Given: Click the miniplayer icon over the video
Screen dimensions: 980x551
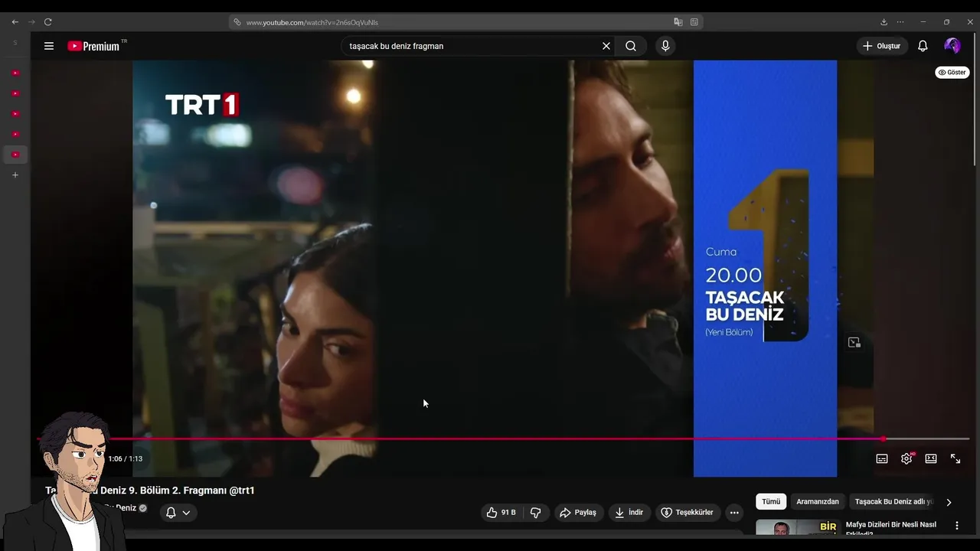Looking at the screenshot, I should point(854,343).
